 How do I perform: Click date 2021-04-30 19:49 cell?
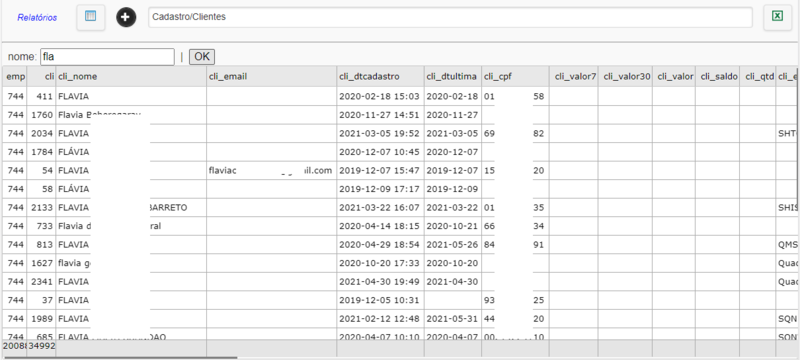pyautogui.click(x=380, y=281)
